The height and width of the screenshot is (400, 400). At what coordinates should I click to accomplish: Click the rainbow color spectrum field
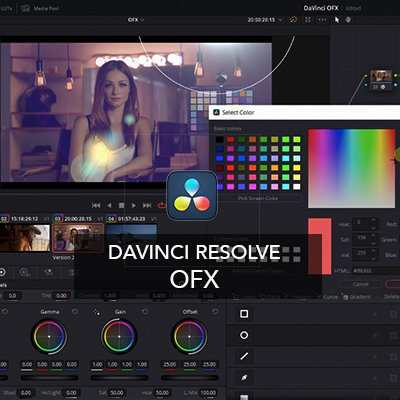point(352,168)
